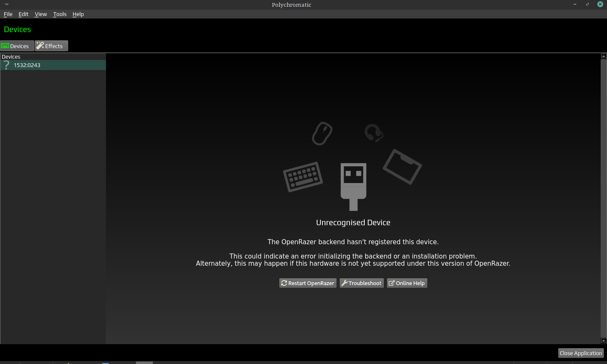Click the wrench icon on the Troubleshoot button
Screen dimensions: 607x364
(x=345, y=283)
